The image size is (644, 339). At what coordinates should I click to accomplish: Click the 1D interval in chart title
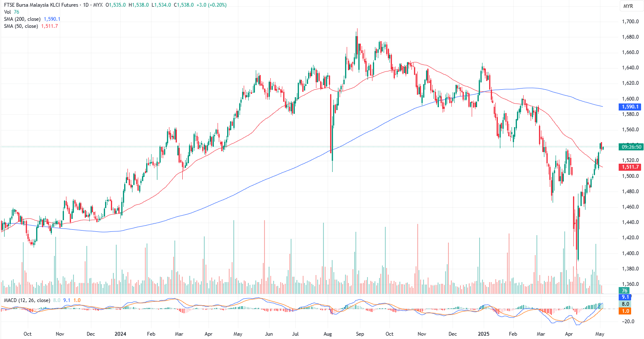[x=86, y=5]
